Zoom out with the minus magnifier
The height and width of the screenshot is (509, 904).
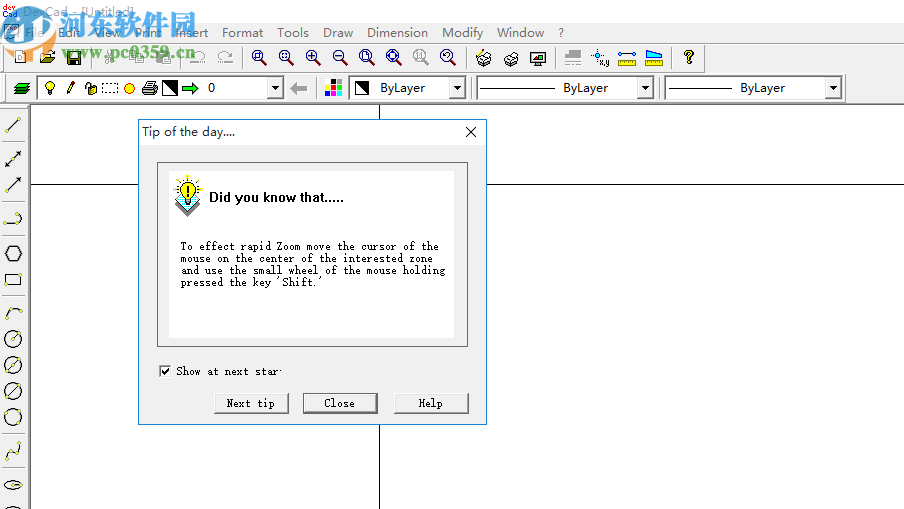340,58
